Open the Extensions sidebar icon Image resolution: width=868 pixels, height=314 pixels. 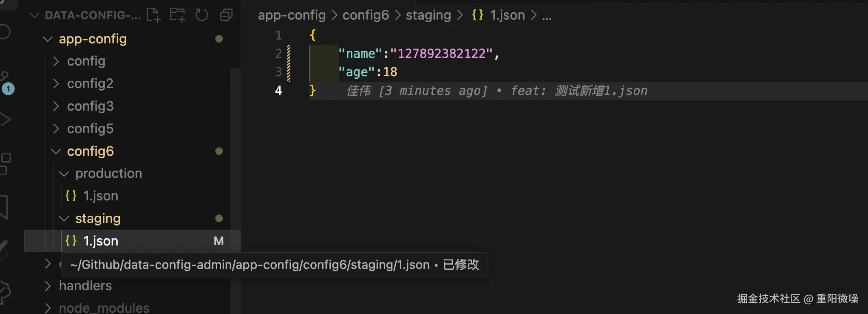click(5, 163)
